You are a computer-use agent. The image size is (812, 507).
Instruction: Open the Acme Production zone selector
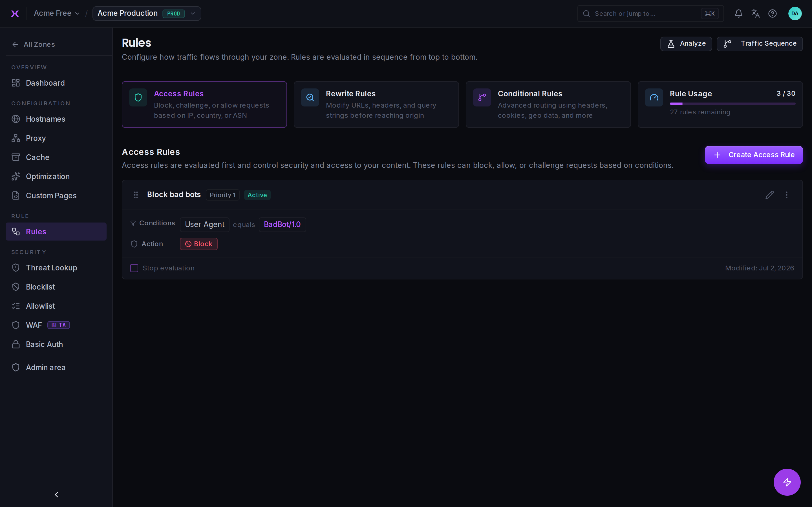147,14
